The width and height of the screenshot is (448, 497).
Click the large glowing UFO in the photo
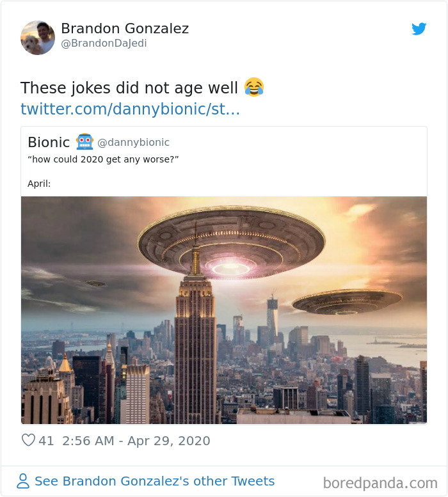coord(231,242)
